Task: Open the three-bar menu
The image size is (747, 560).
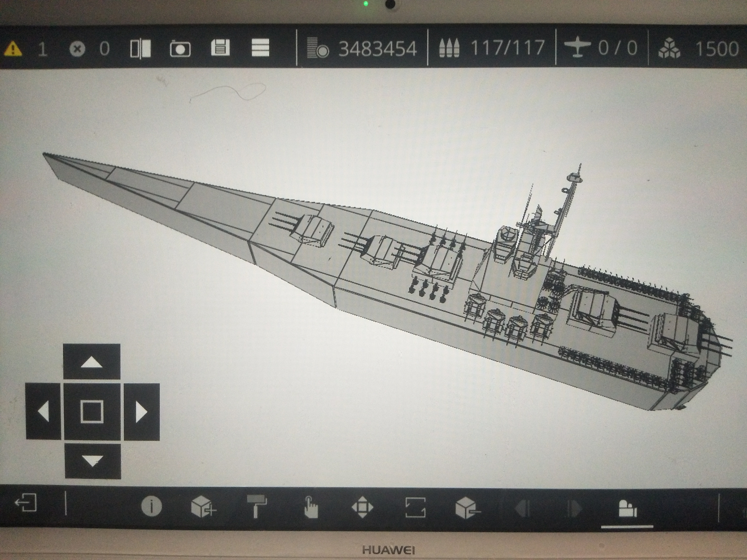Action: click(x=260, y=48)
